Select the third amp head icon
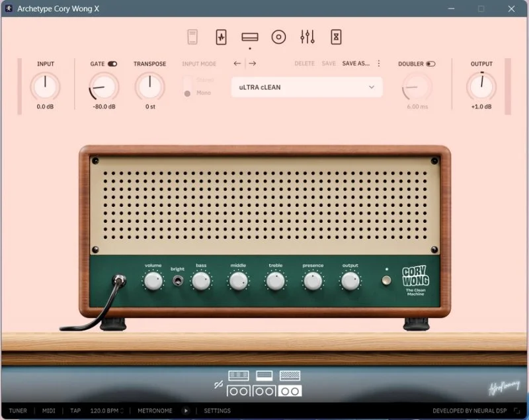This screenshot has width=529, height=420. [x=290, y=375]
